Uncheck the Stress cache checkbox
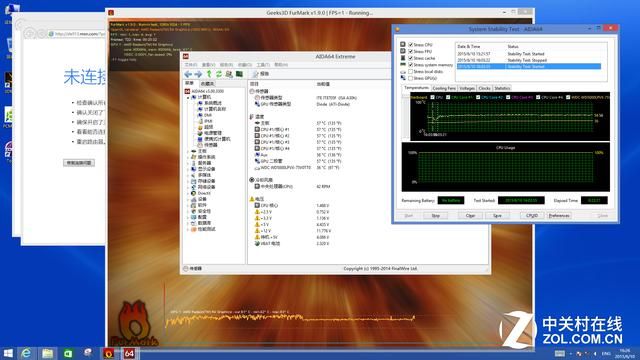The height and width of the screenshot is (360, 640). coord(411,58)
